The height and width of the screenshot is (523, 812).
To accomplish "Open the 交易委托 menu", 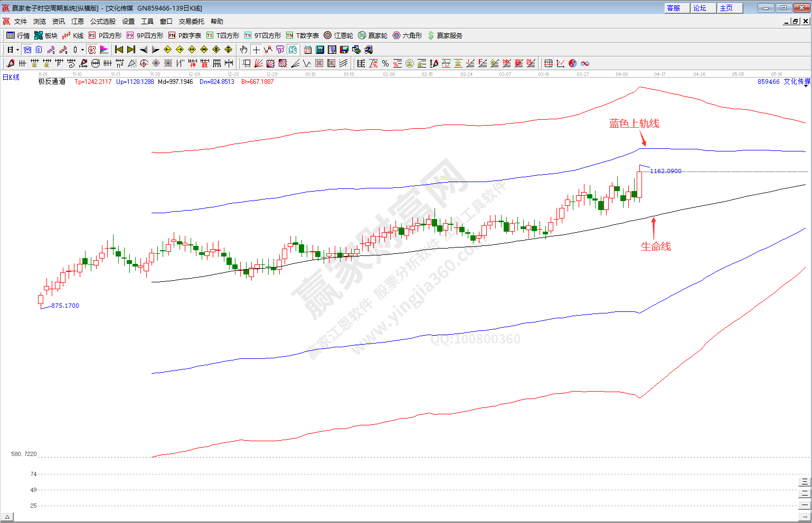I will 191,22.
